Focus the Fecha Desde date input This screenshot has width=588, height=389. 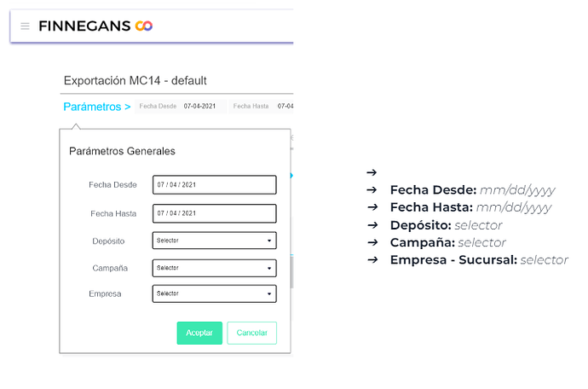[215, 185]
